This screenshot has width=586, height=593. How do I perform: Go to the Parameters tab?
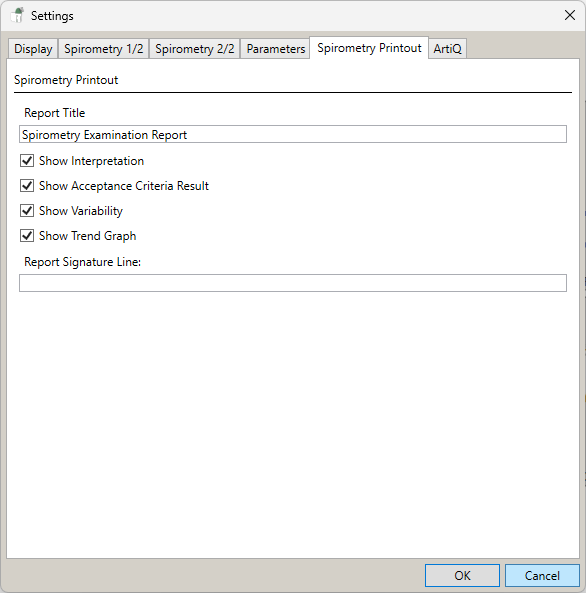point(275,48)
